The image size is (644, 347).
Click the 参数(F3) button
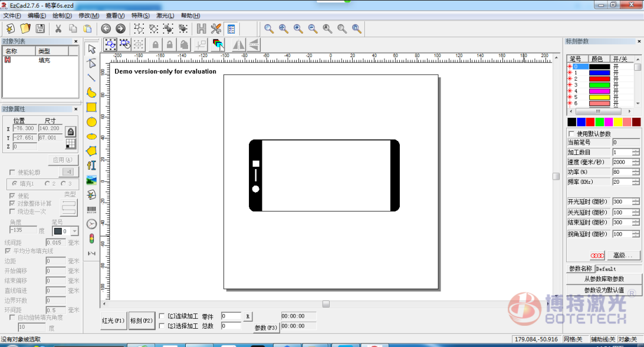[x=266, y=328]
